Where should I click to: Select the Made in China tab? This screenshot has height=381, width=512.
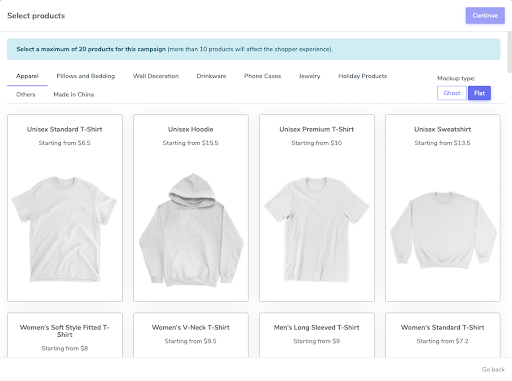pos(74,94)
